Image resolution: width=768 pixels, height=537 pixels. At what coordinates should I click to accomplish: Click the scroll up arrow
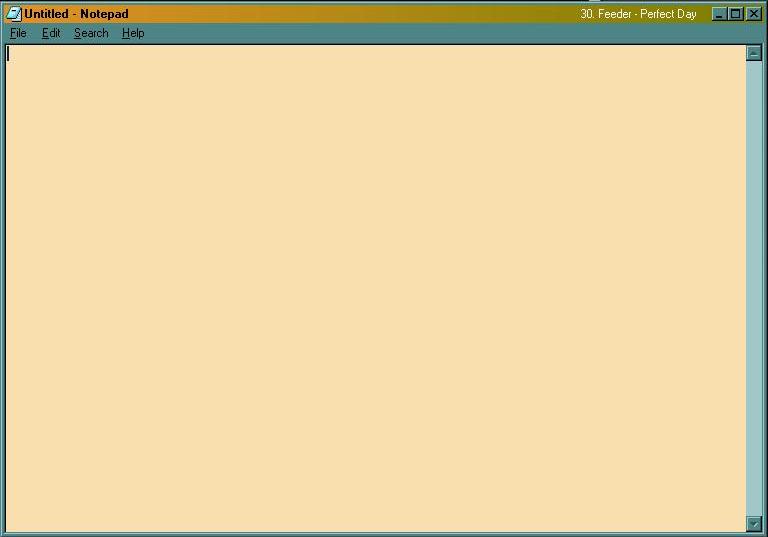754,53
